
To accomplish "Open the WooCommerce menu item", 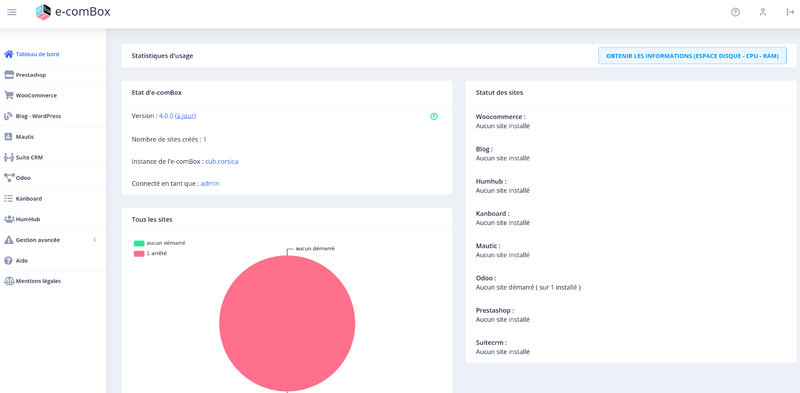I will [x=53, y=95].
